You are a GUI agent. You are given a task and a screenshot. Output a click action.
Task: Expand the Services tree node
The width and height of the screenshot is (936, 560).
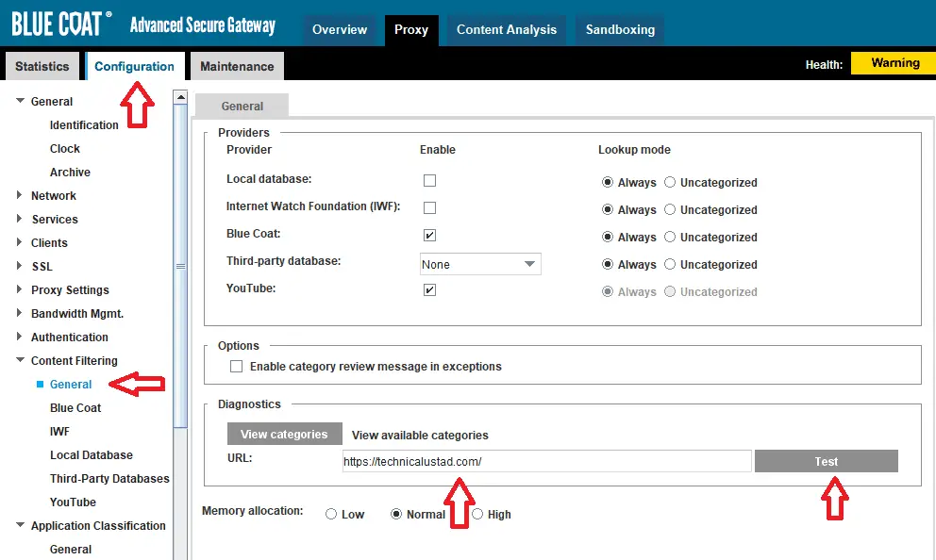19,219
